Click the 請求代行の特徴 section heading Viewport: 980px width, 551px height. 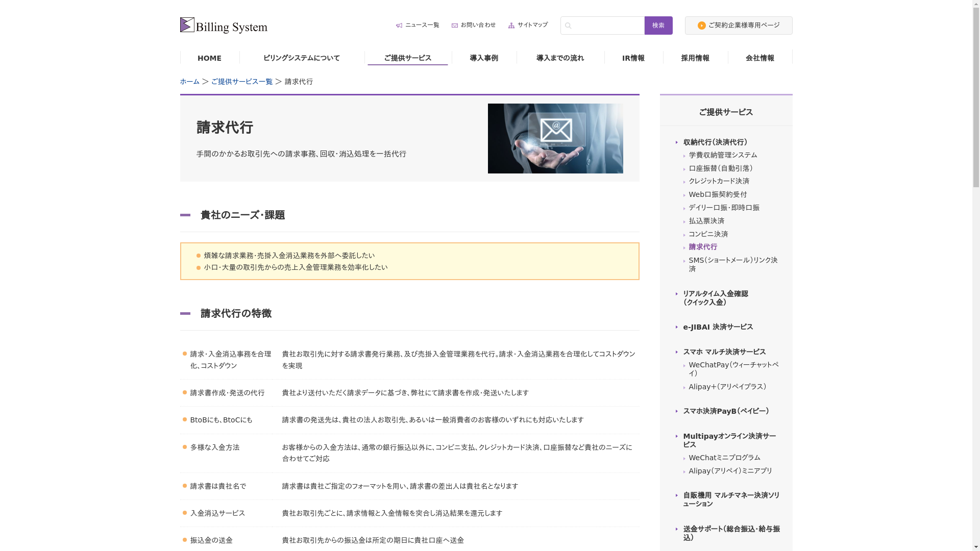pos(236,314)
